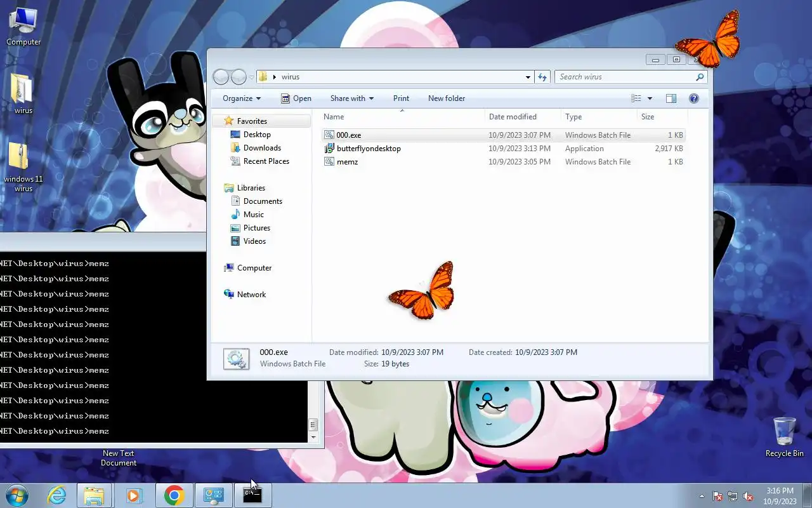The height and width of the screenshot is (508, 812).
Task: Click Print in the Explorer toolbar
Action: tap(401, 98)
